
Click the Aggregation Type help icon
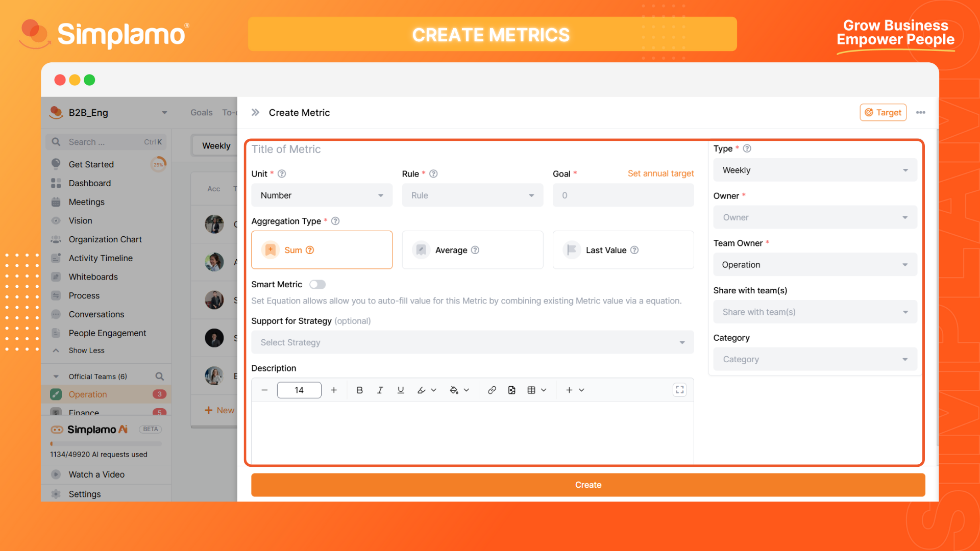click(335, 221)
